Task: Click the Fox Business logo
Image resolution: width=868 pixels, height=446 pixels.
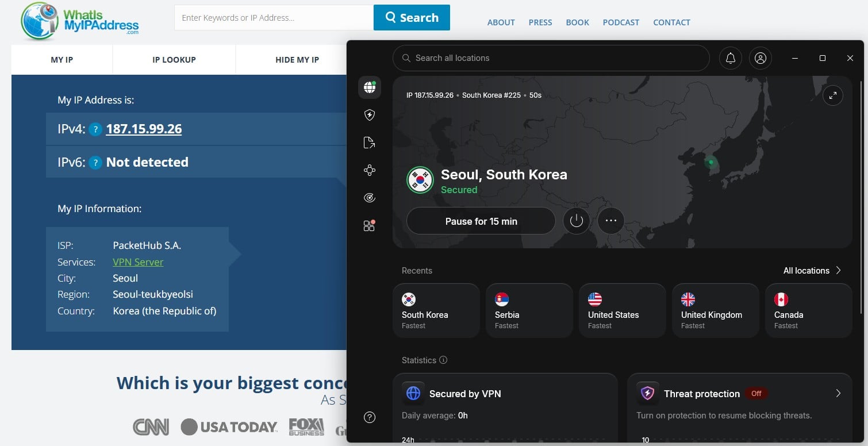Action: click(306, 426)
